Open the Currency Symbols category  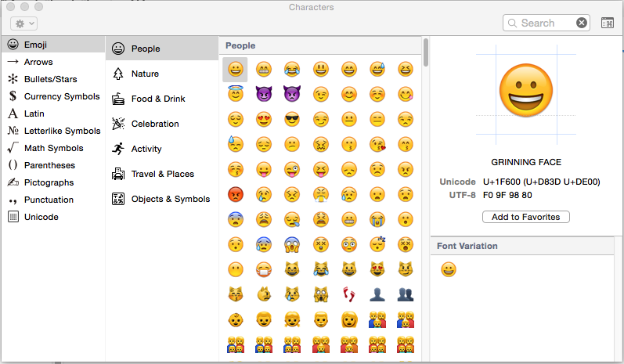point(53,96)
